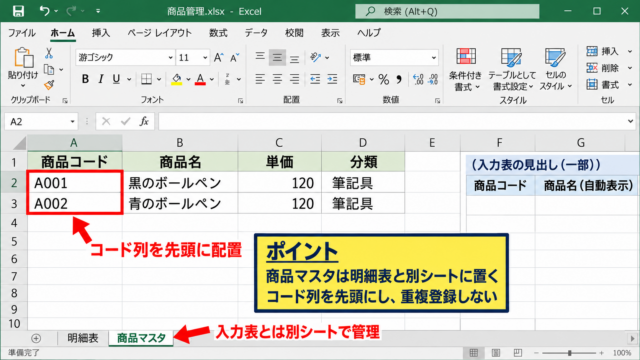Click the Redo arrow icon

coord(71,11)
